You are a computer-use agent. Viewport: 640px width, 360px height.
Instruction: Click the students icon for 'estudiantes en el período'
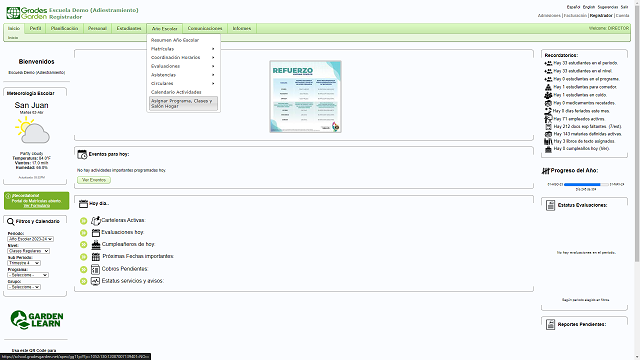548,63
